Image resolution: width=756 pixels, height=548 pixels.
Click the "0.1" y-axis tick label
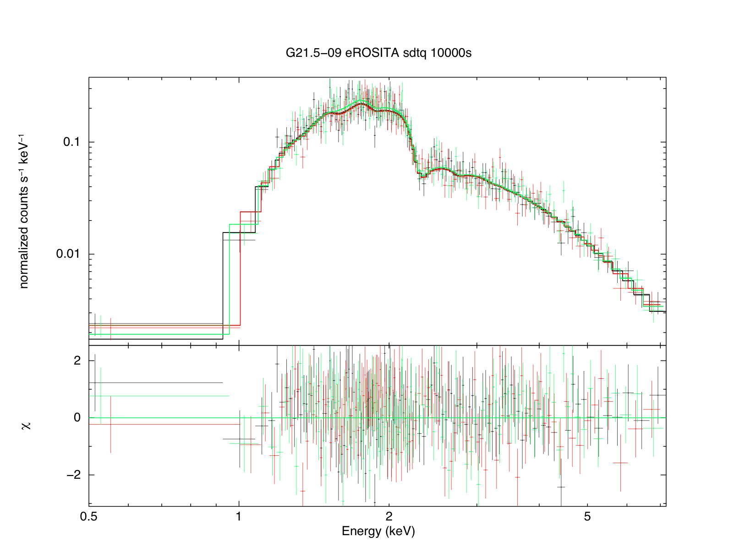[x=72, y=142]
